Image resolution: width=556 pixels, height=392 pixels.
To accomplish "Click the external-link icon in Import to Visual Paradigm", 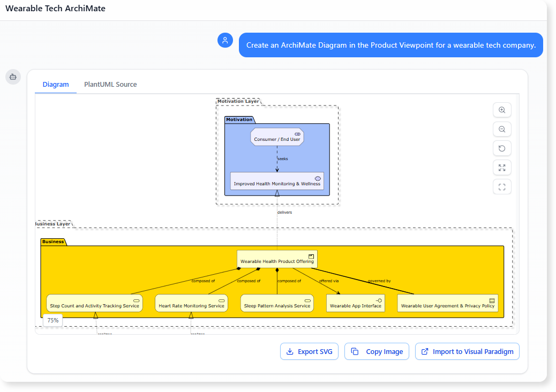I will click(425, 351).
